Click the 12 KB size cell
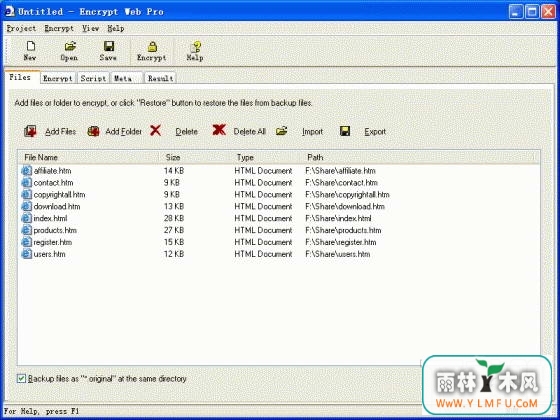The width and height of the screenshot is (560, 420). pos(174,254)
